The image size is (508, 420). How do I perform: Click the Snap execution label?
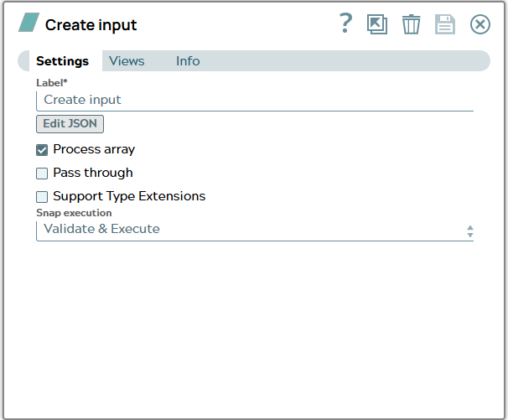pos(74,213)
